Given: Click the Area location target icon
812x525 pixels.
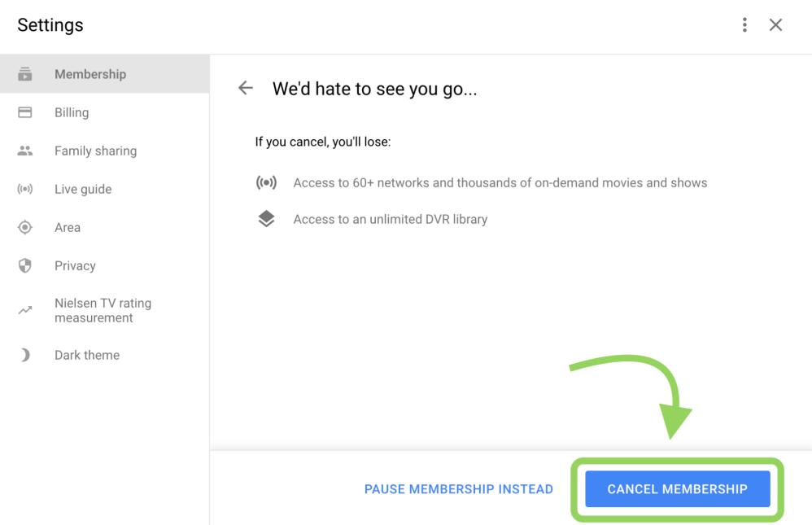Looking at the screenshot, I should [25, 227].
